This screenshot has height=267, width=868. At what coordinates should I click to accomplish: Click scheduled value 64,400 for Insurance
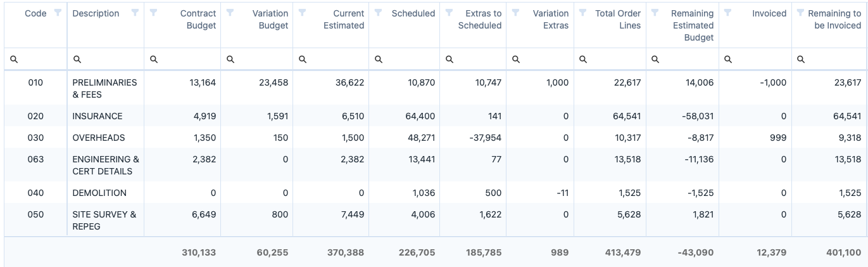pyautogui.click(x=420, y=116)
